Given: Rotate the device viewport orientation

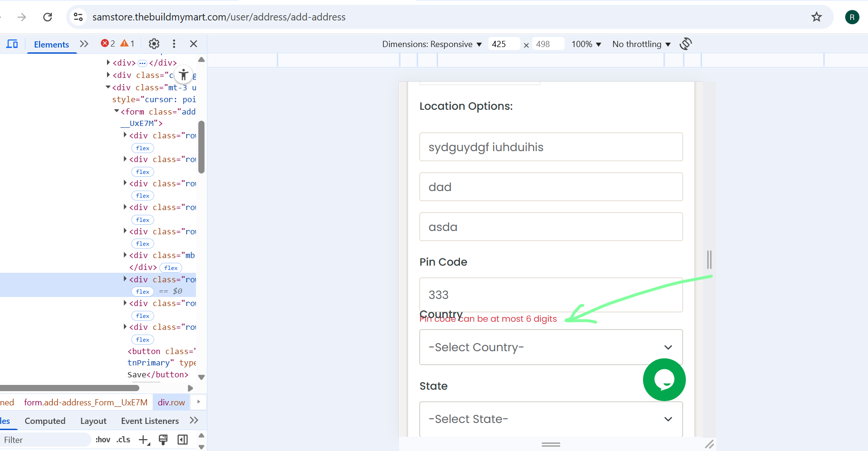Looking at the screenshot, I should [685, 44].
